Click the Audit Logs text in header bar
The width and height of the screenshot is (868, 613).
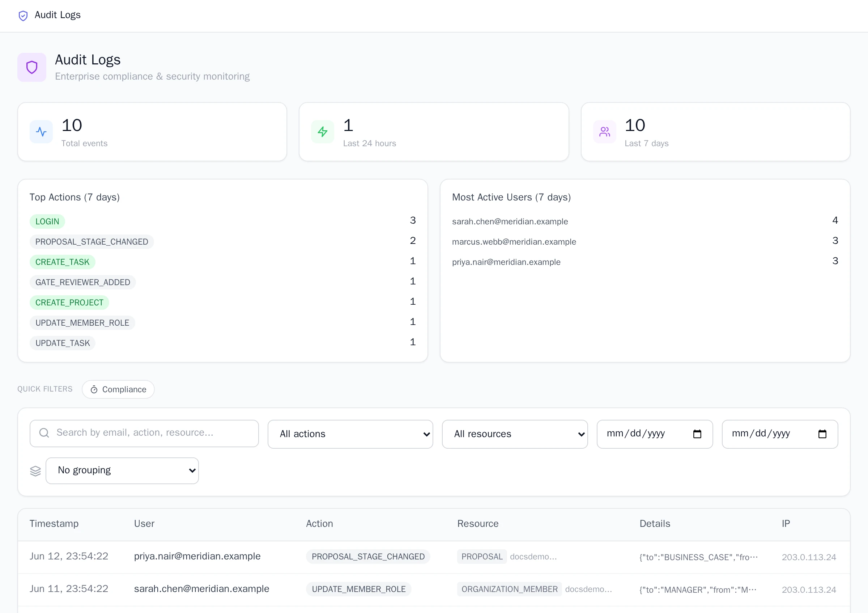coord(58,15)
